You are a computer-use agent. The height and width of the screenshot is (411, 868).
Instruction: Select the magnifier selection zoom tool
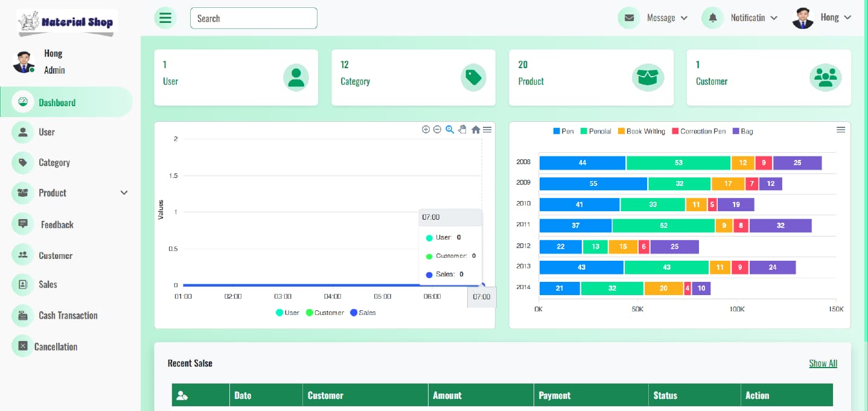(450, 129)
